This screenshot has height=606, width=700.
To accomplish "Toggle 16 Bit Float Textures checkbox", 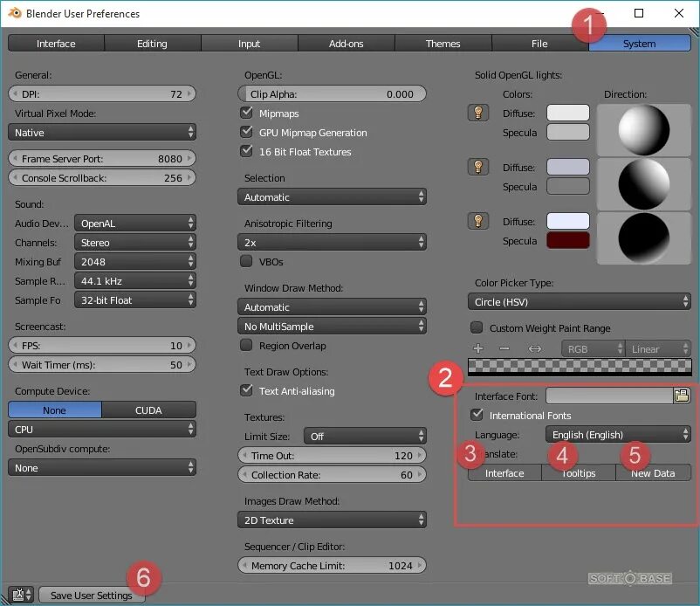I will click(x=246, y=151).
